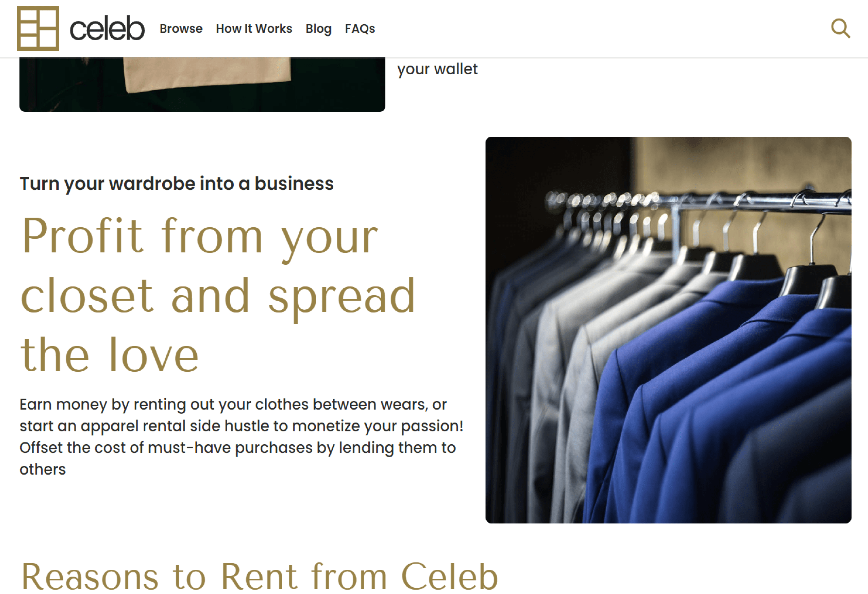Image resolution: width=868 pixels, height=594 pixels.
Task: Open the search magnifier icon
Action: click(x=840, y=28)
